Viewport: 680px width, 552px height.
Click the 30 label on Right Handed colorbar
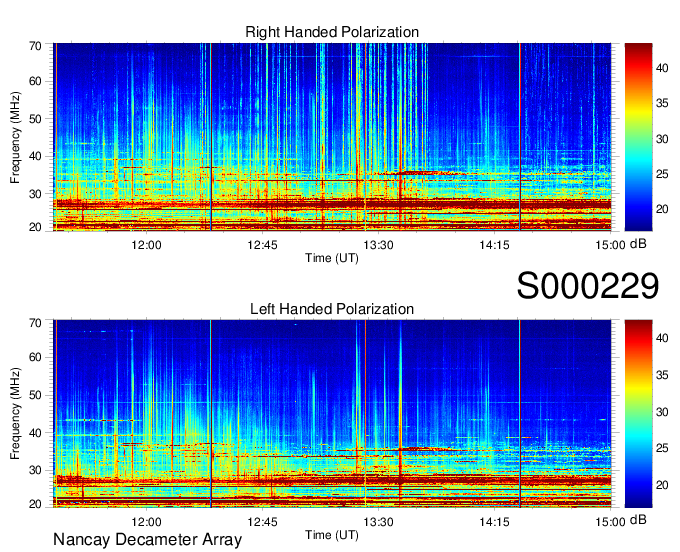(662, 139)
